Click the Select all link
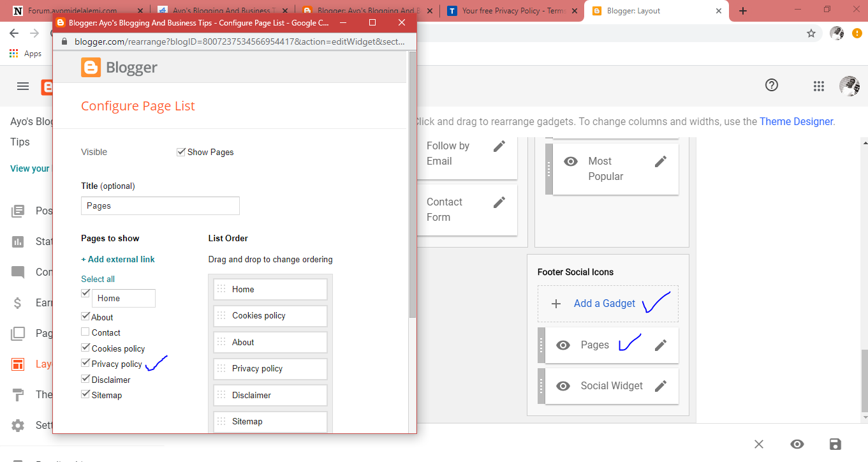Viewport: 868px width, 462px height. [x=98, y=279]
